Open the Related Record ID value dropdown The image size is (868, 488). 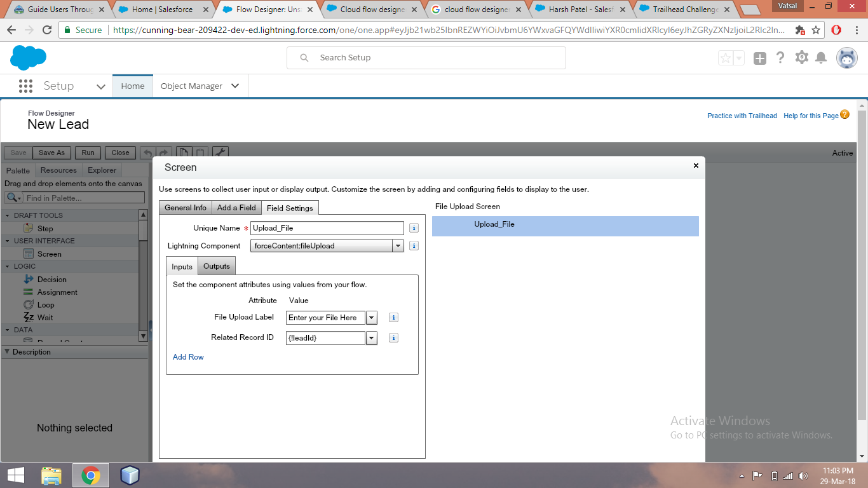point(372,338)
